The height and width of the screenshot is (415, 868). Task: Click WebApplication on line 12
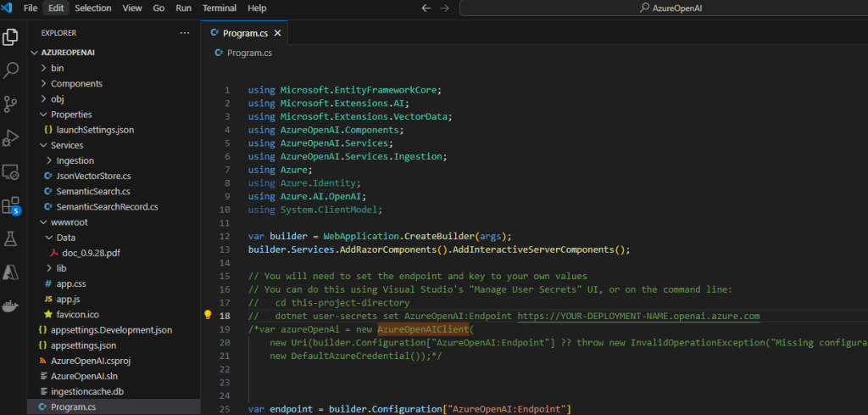pyautogui.click(x=361, y=236)
